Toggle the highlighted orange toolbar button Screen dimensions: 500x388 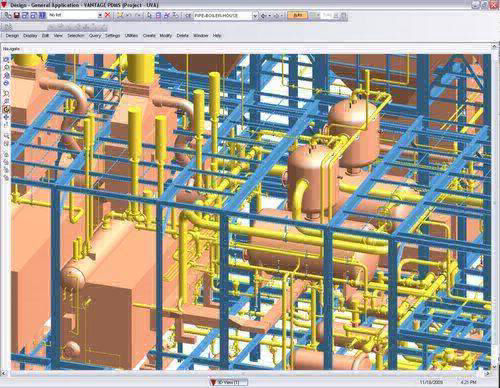coord(297,15)
